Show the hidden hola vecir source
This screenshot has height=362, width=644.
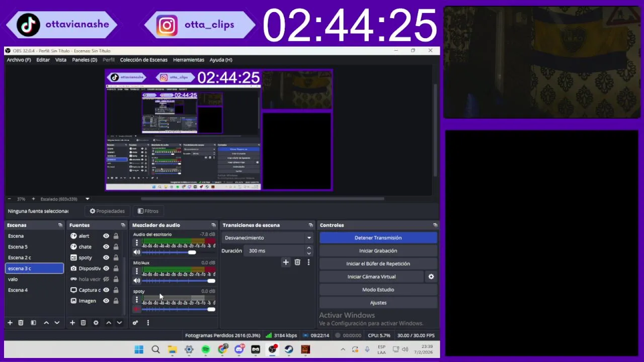(106, 279)
